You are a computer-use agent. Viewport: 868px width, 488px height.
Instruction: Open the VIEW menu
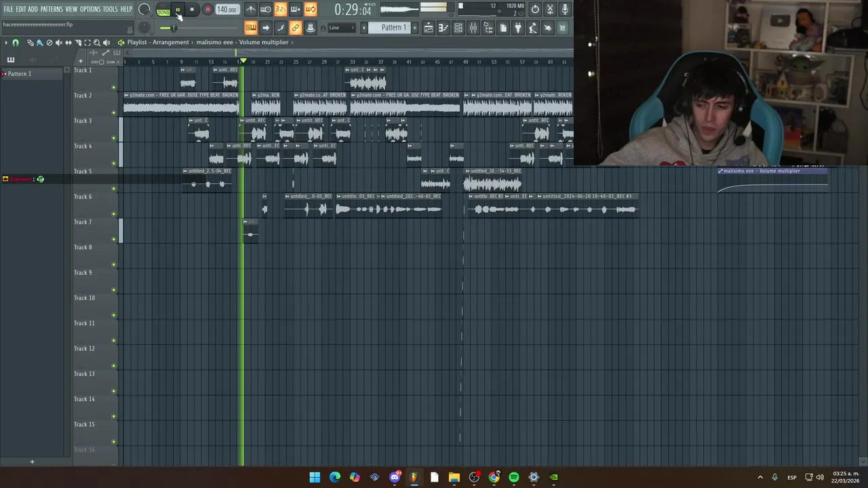[71, 9]
